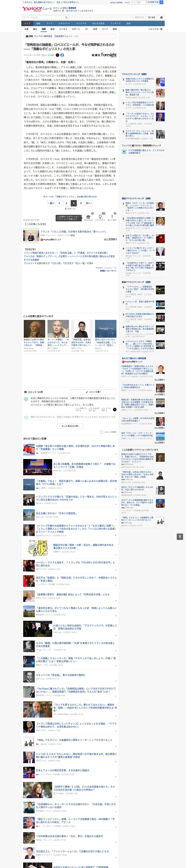This screenshot has width=186, height=868.
Task: Open マイページ link
Action: [x=139, y=17]
